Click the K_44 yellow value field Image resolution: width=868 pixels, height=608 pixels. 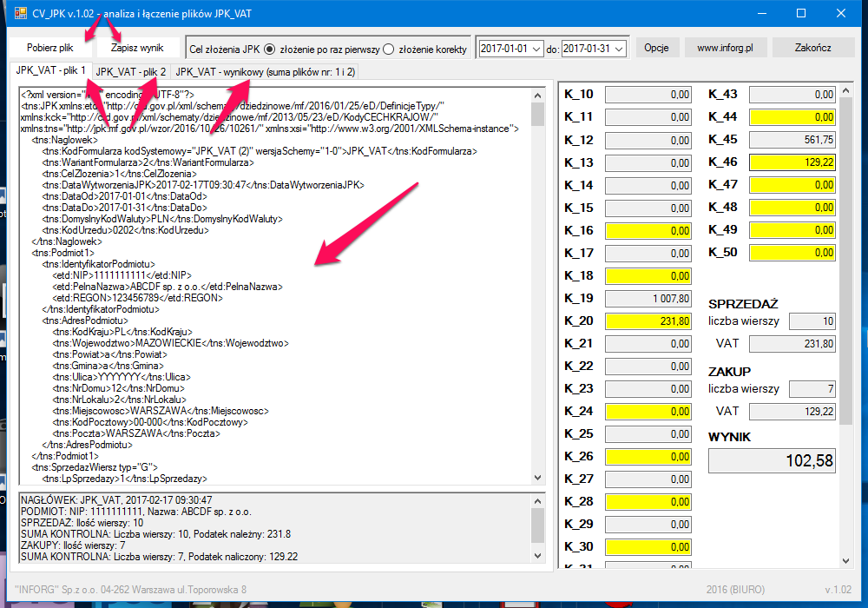(792, 117)
